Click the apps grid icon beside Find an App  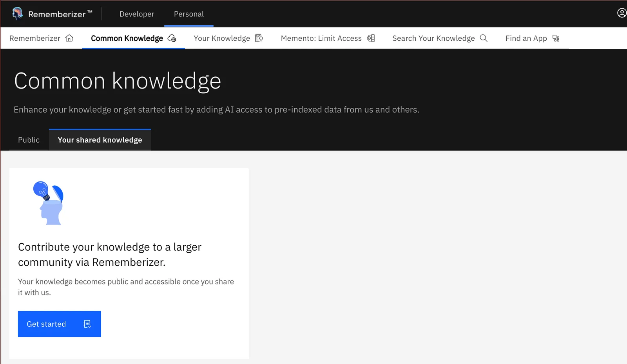coord(556,38)
